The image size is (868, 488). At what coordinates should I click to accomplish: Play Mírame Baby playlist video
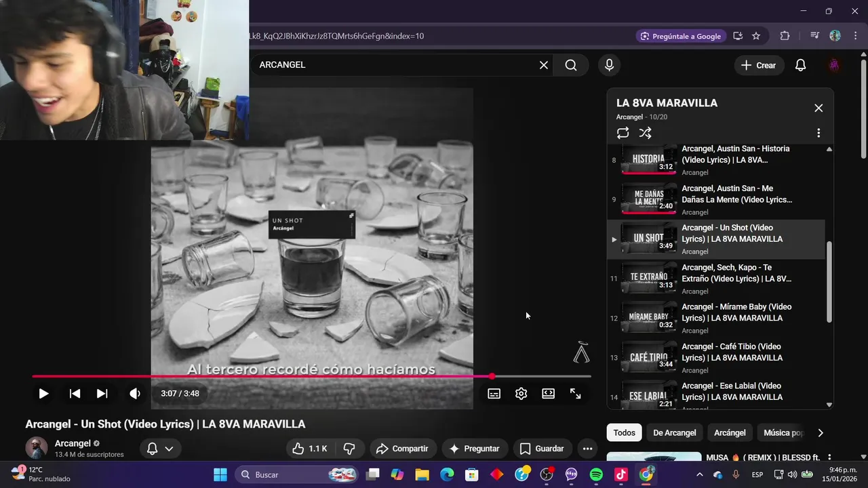pyautogui.click(x=715, y=318)
